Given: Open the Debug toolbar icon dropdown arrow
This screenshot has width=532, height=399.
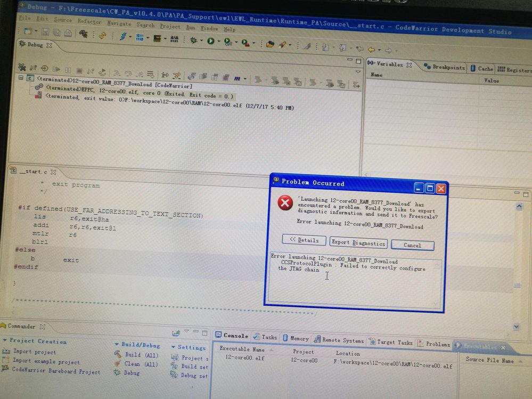Looking at the screenshot, I should pyautogui.click(x=201, y=40).
